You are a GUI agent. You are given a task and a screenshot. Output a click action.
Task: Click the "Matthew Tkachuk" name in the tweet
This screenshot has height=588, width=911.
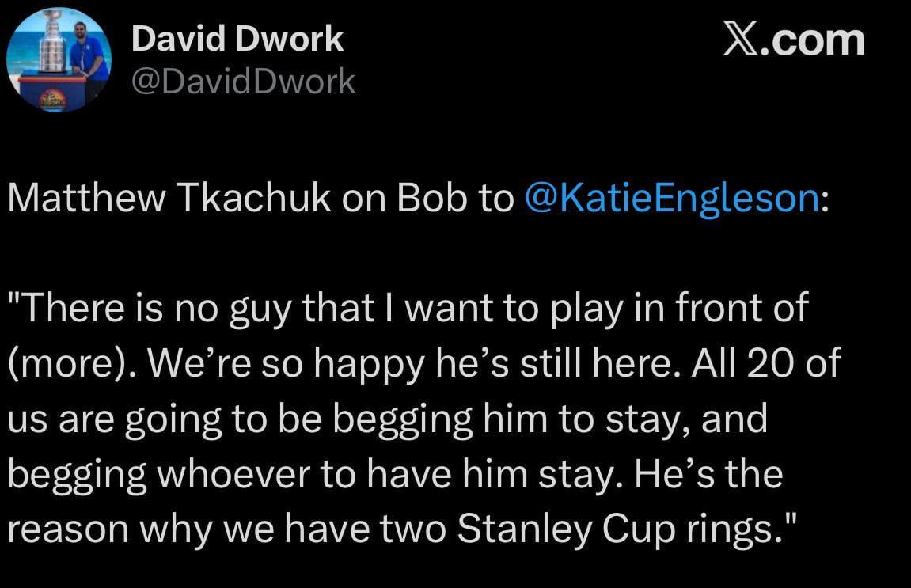169,199
